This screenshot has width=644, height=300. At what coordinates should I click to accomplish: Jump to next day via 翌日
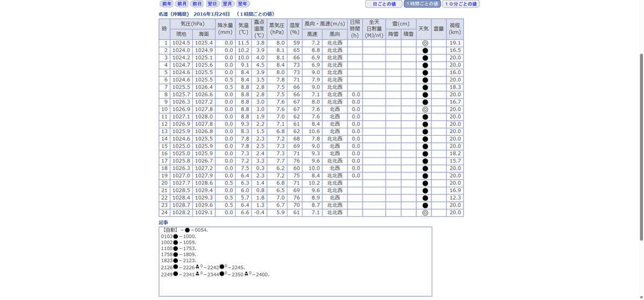pos(212,4)
